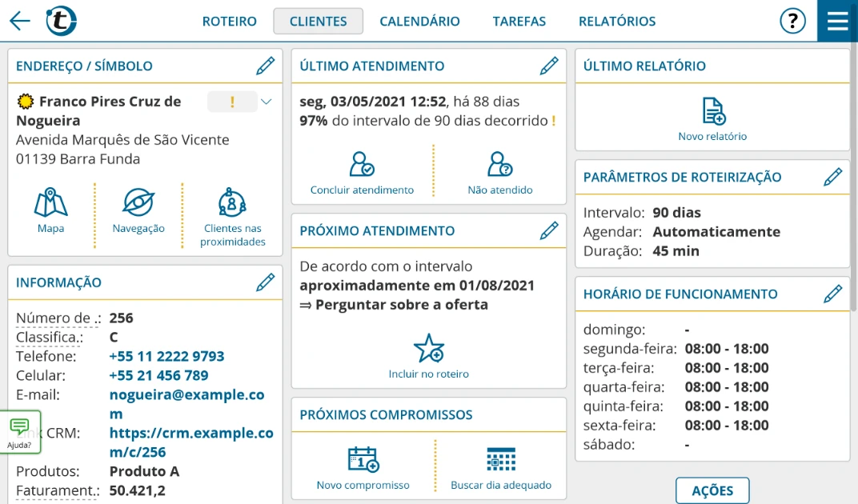858x504 pixels.
Task: Add a Novo compromisso
Action: coord(363,460)
